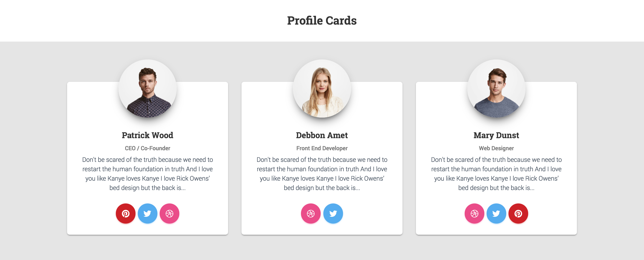
Task: Click the CEO / Co-Founder subtitle
Action: click(148, 148)
